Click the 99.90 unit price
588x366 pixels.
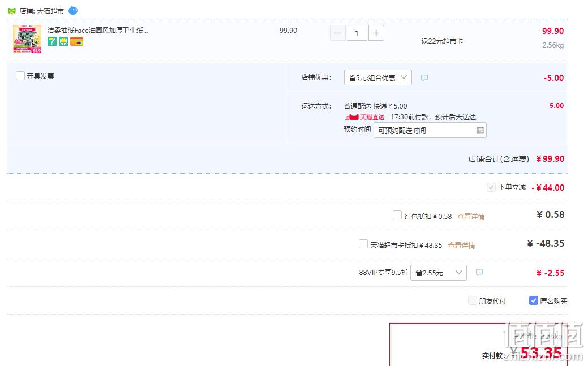(289, 31)
